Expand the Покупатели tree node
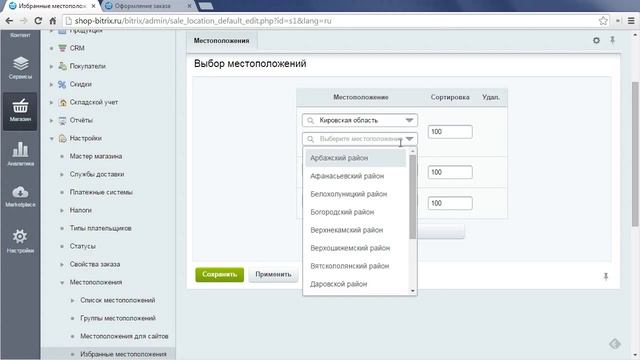This screenshot has height=360, width=640. 51,66
